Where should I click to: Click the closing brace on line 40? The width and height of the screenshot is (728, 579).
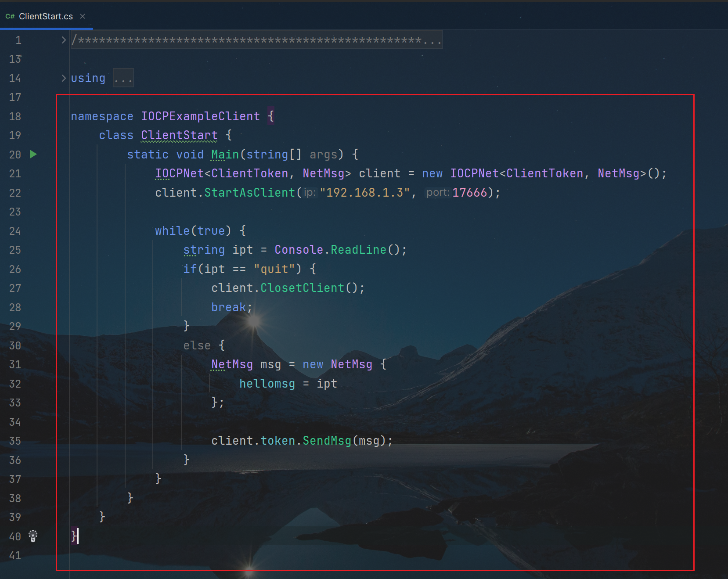[74, 536]
